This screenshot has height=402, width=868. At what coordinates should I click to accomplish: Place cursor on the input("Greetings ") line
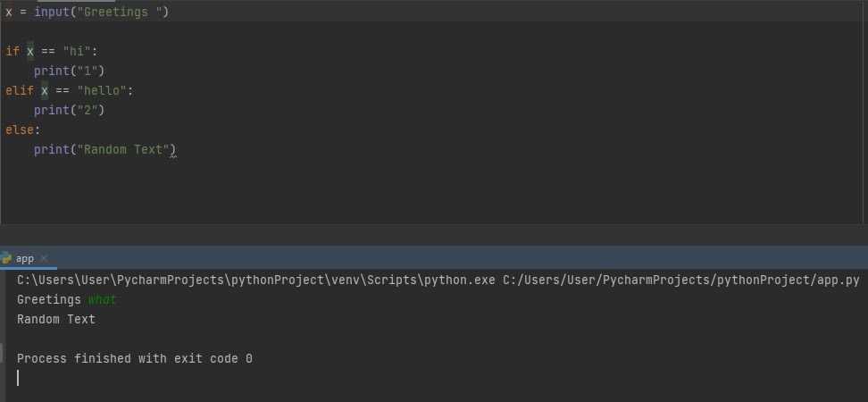tap(87, 12)
